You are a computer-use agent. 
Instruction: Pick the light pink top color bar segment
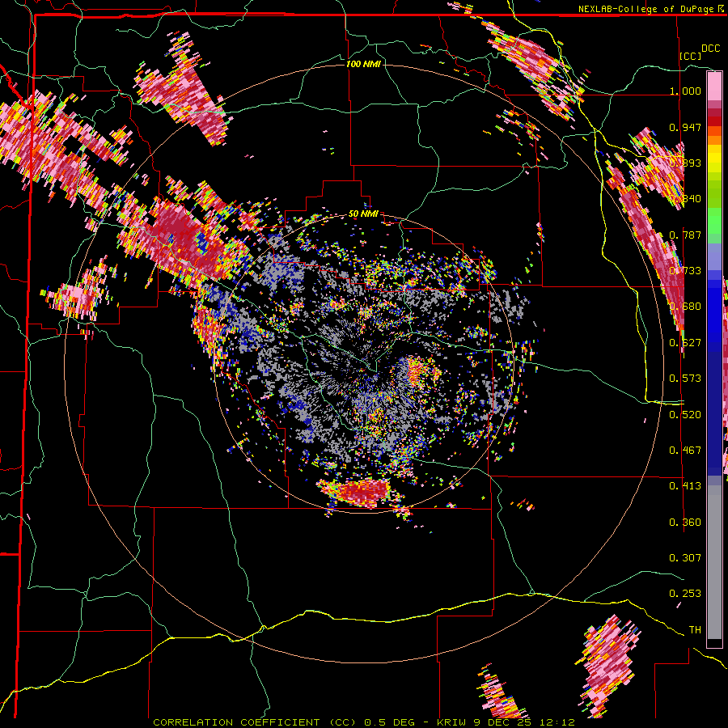714,86
